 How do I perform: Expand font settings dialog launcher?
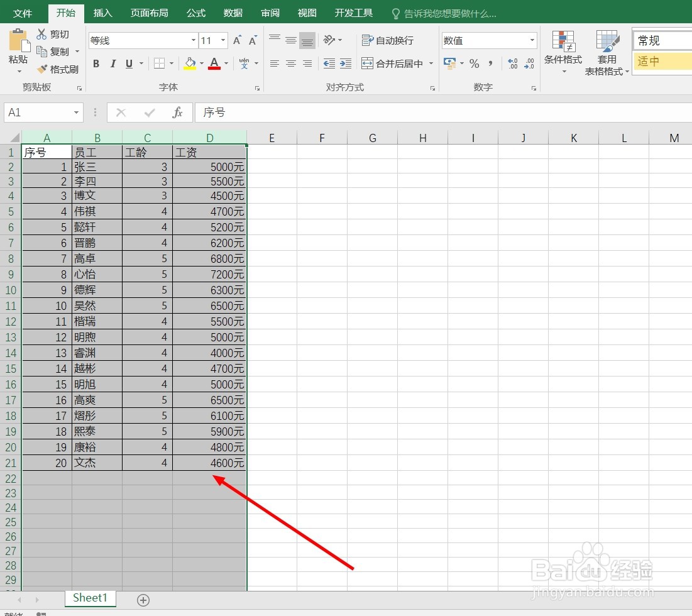pos(257,88)
